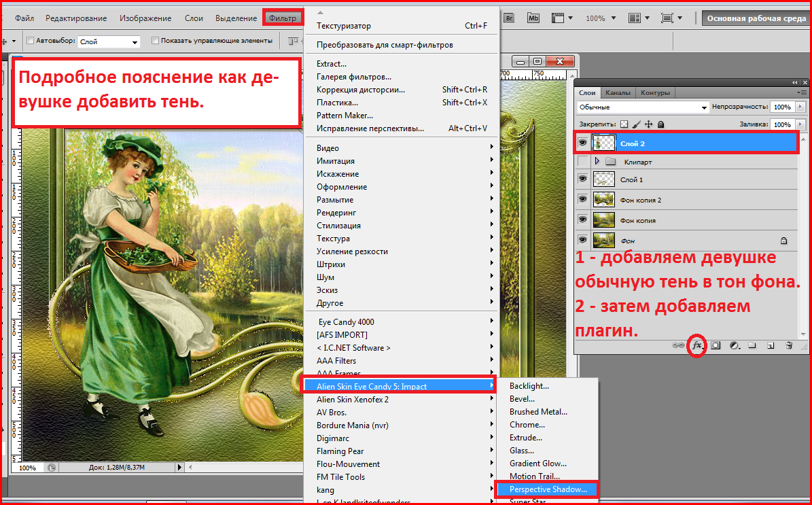Click the Слой 2 layer thumbnail

point(604,143)
